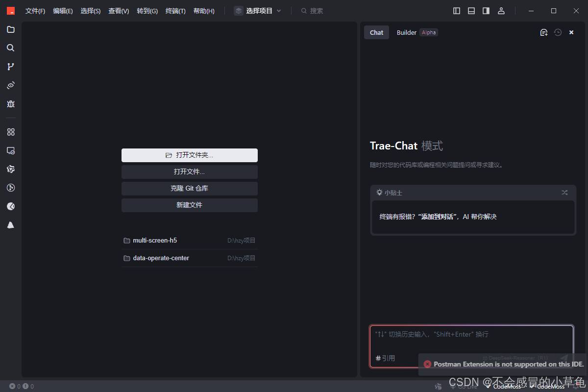Open the 转到(G) menu

[x=147, y=11]
